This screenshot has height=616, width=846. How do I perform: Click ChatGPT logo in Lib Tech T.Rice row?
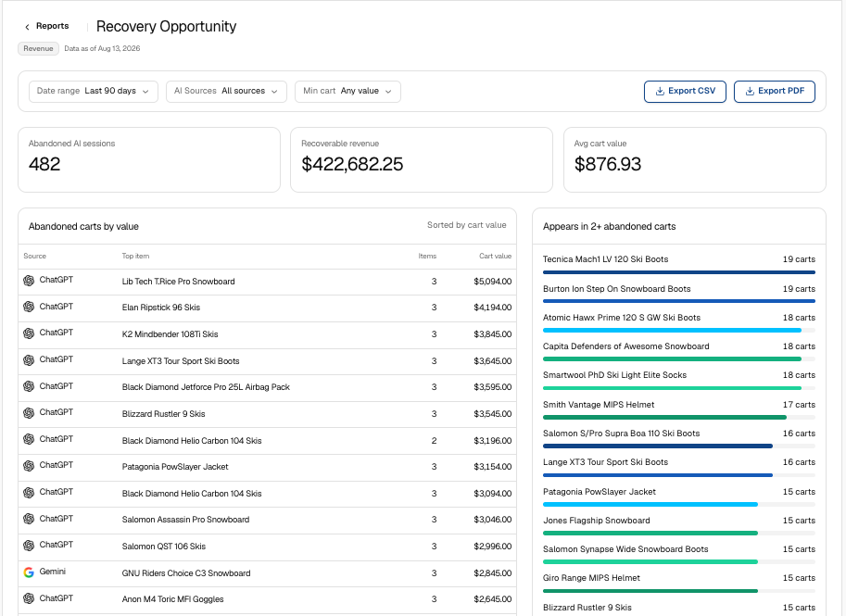(29, 281)
